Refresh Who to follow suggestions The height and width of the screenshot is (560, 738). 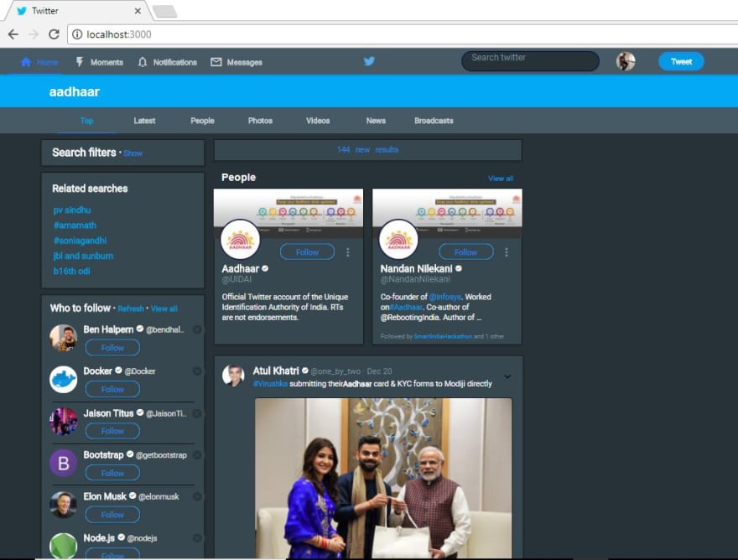coord(131,309)
